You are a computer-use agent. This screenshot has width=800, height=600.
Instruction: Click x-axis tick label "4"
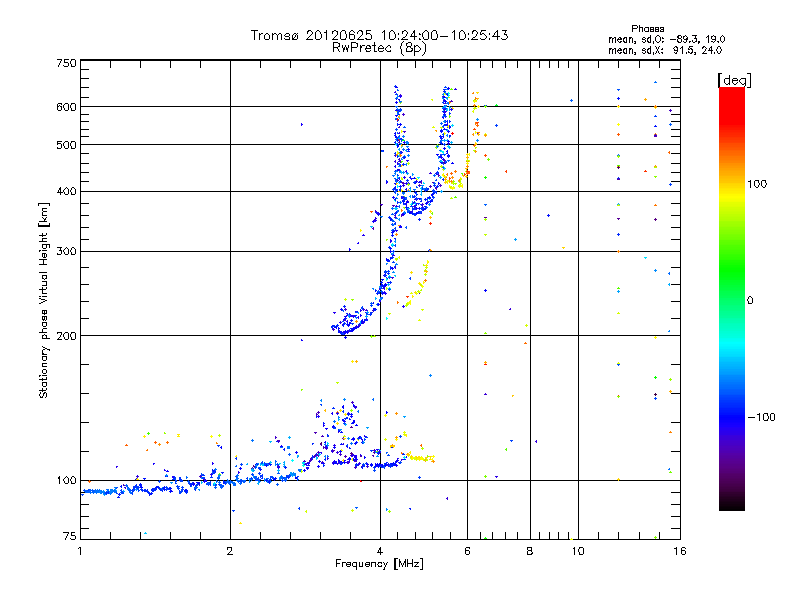tap(380, 551)
